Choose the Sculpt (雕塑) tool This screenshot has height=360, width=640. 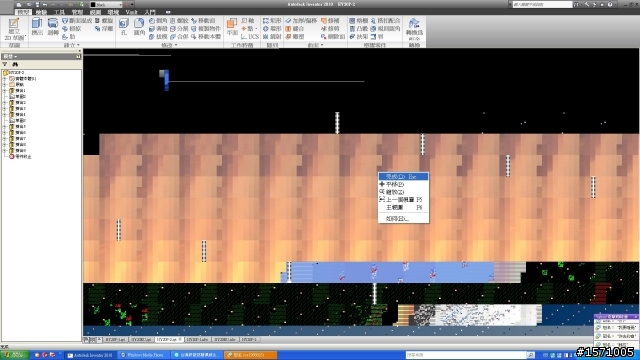point(295,36)
